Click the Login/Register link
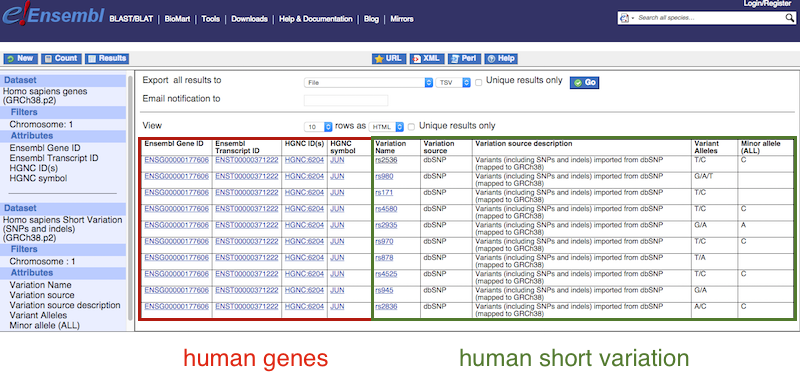800x388 pixels. [771, 4]
